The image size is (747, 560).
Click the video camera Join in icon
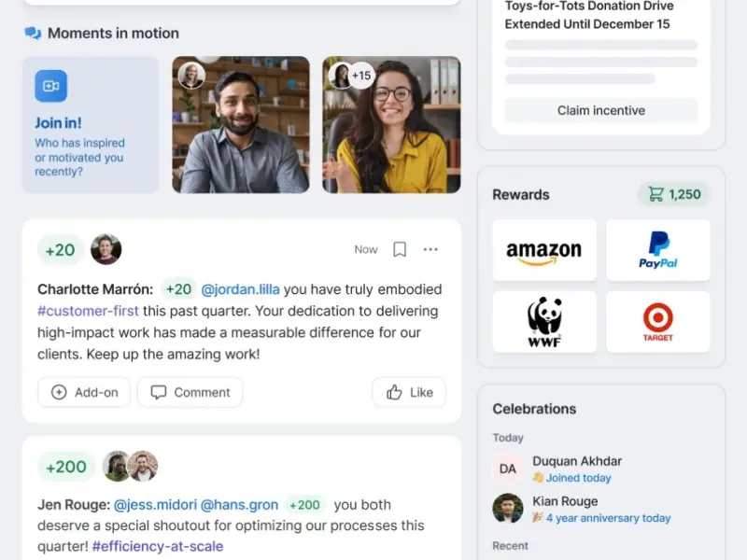pyautogui.click(x=51, y=86)
